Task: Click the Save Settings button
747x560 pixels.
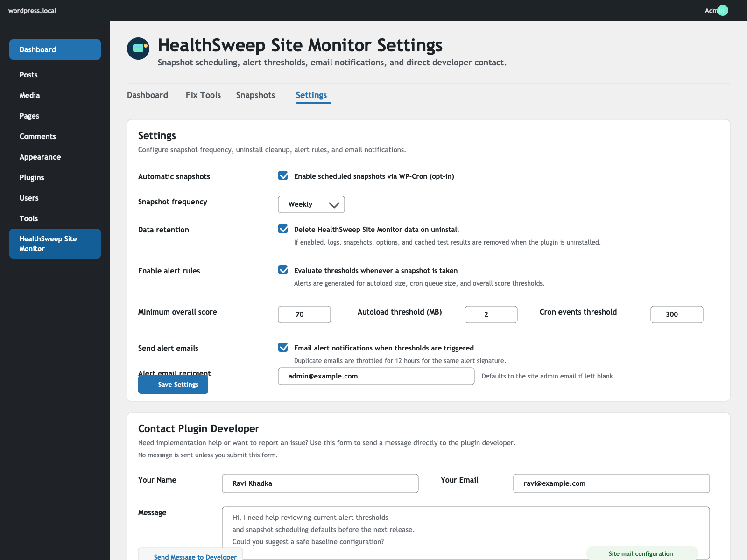Action: coord(173,385)
